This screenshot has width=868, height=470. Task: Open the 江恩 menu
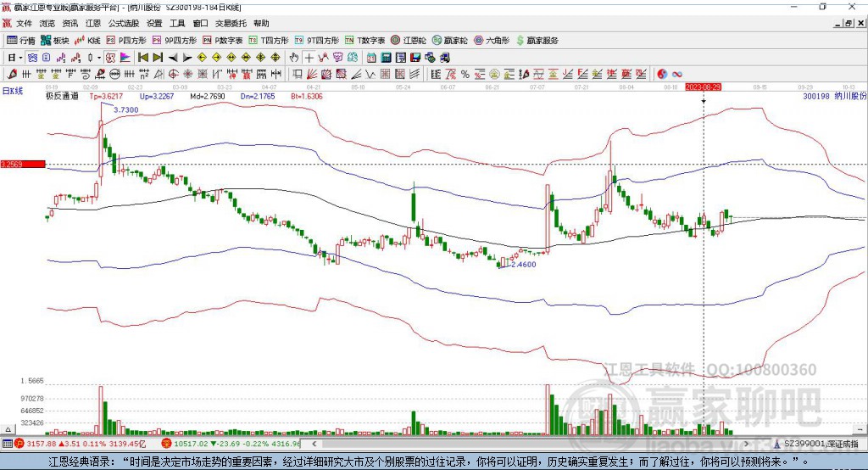(93, 23)
